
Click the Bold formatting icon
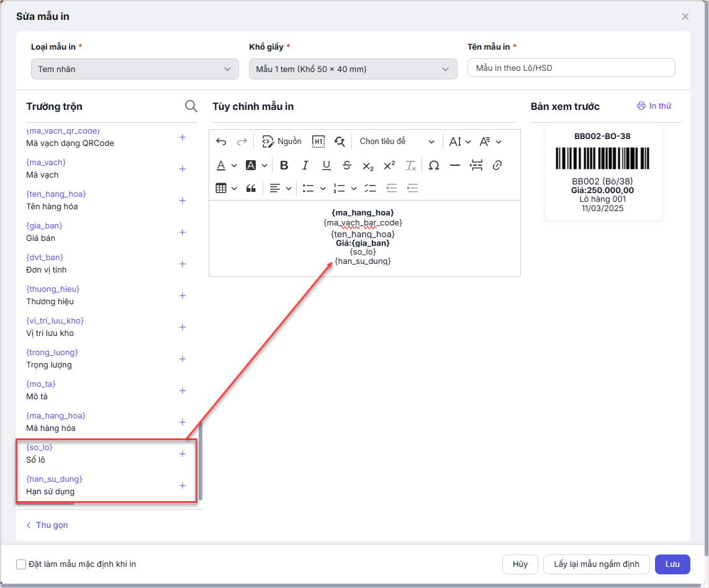click(x=284, y=165)
